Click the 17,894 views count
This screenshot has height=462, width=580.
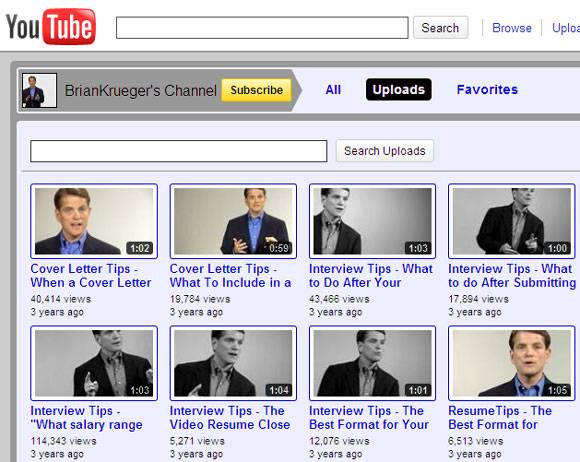[x=479, y=299]
